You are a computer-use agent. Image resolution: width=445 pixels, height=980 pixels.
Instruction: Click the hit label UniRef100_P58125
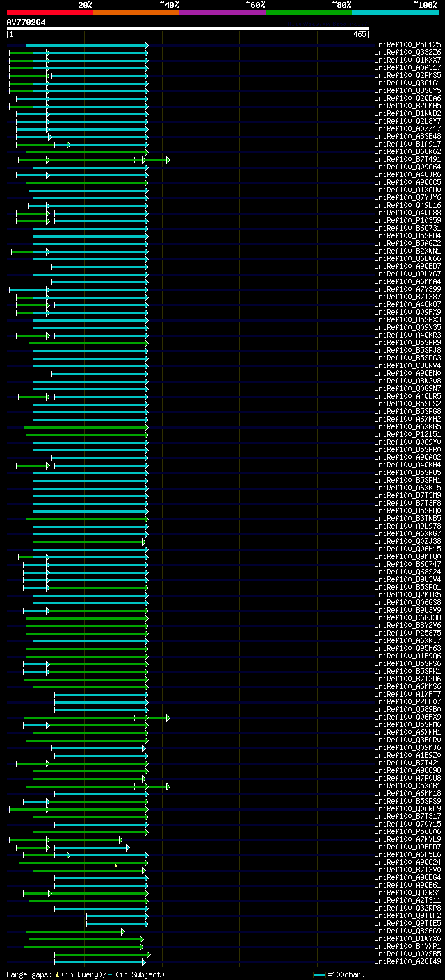tap(407, 45)
